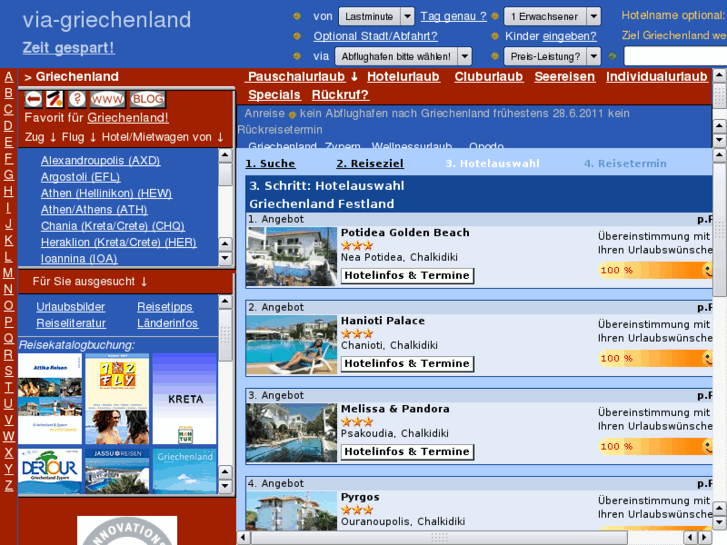The width and height of the screenshot is (727, 545).
Task: Open Melissa & Pandora hotel photo
Action: click(292, 433)
